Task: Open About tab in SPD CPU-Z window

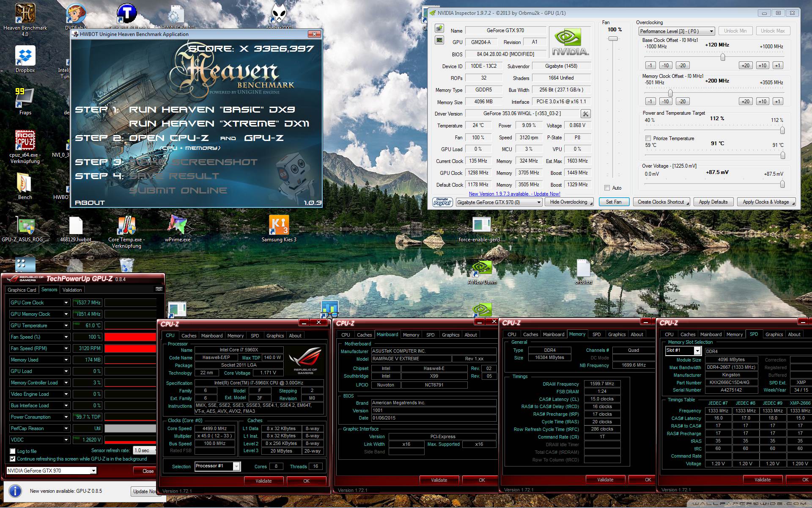Action: 794,334
